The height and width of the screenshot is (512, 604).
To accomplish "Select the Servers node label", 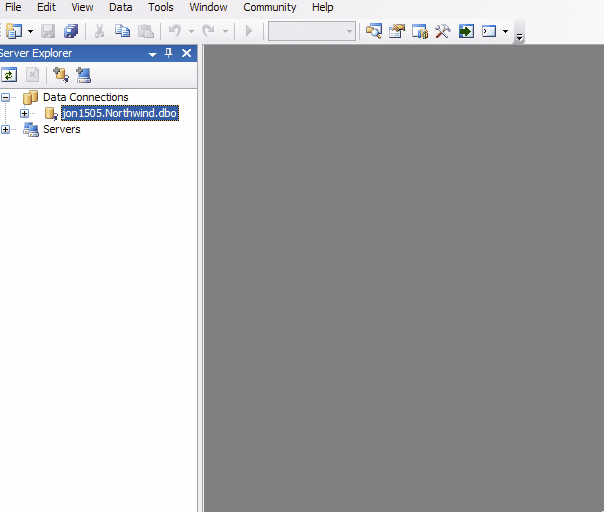I will [61, 129].
